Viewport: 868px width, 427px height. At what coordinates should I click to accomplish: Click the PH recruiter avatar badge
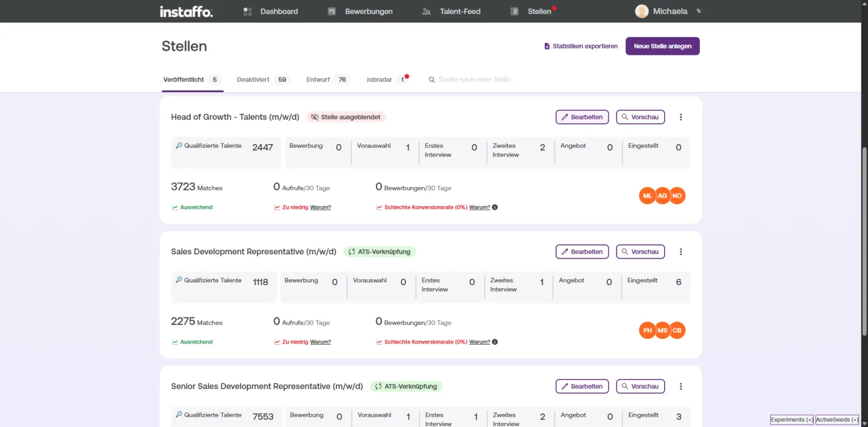pyautogui.click(x=647, y=330)
